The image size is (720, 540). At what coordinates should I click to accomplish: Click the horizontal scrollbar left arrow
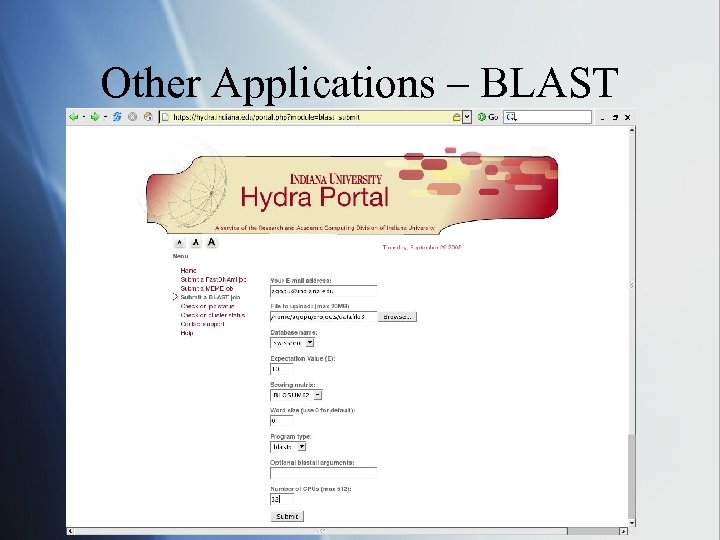tap(70, 531)
